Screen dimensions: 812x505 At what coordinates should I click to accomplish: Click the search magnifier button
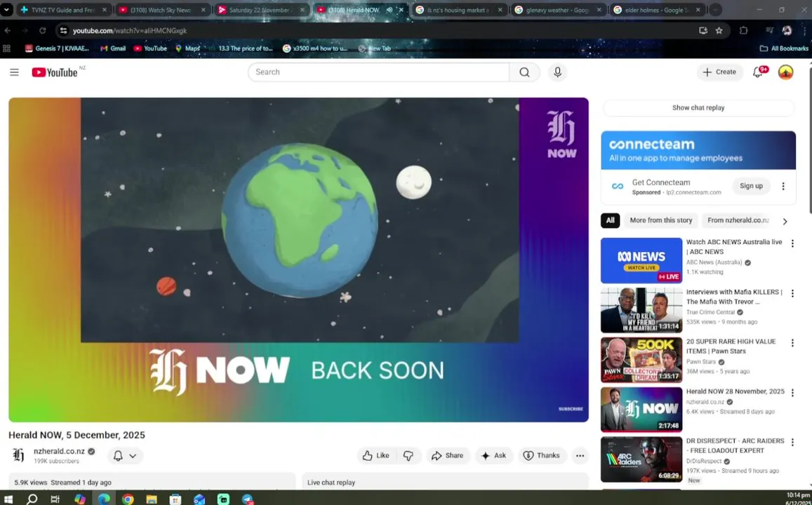(x=524, y=72)
